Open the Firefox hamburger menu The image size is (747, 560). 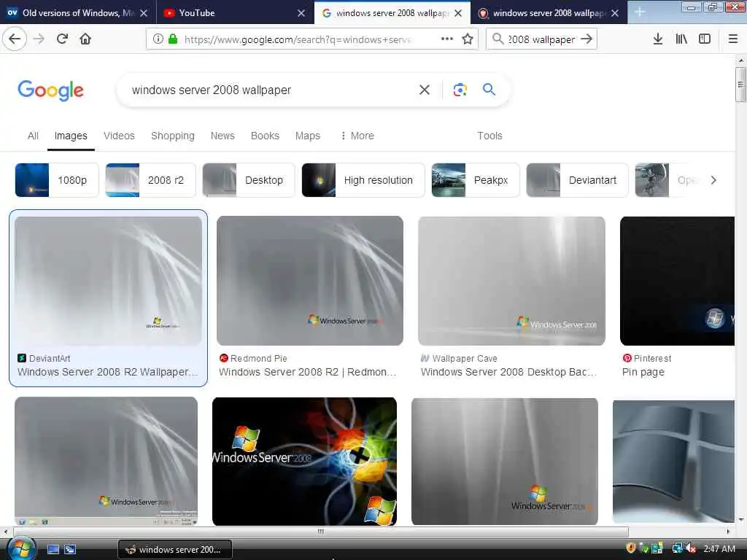(733, 39)
